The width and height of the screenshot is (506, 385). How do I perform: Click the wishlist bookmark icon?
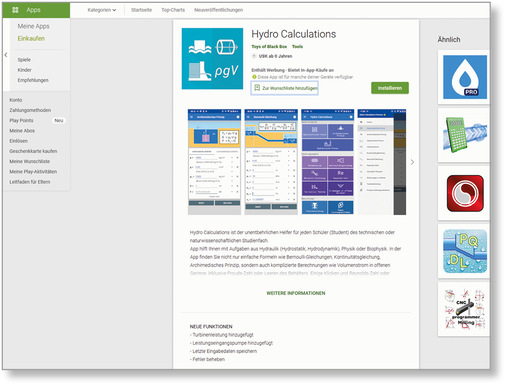tap(257, 88)
